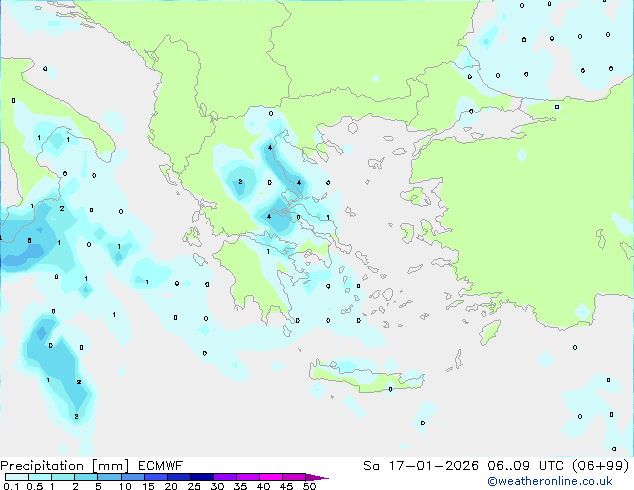Click the '10' legend scale label
634x490 pixels.
125,486
